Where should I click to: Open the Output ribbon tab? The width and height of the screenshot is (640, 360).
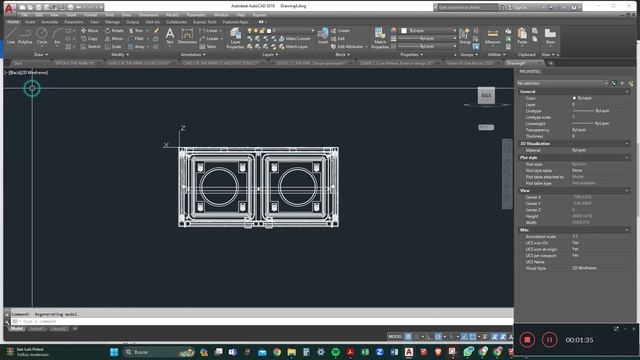(x=132, y=22)
